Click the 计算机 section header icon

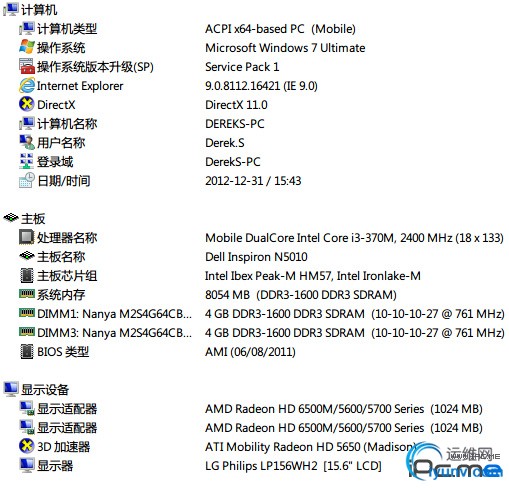click(x=11, y=9)
